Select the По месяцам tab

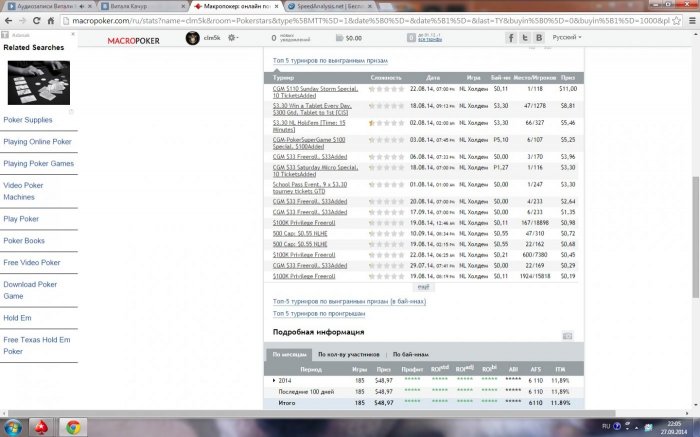pyautogui.click(x=289, y=354)
